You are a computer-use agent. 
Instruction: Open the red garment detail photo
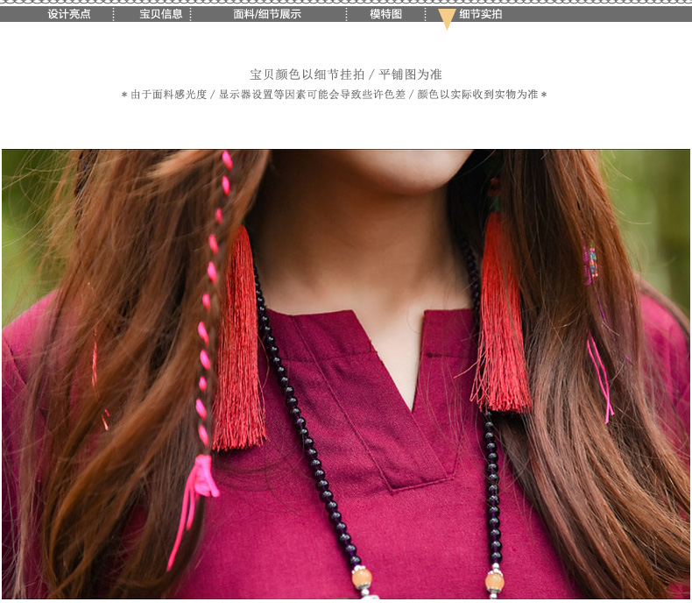click(x=346, y=373)
